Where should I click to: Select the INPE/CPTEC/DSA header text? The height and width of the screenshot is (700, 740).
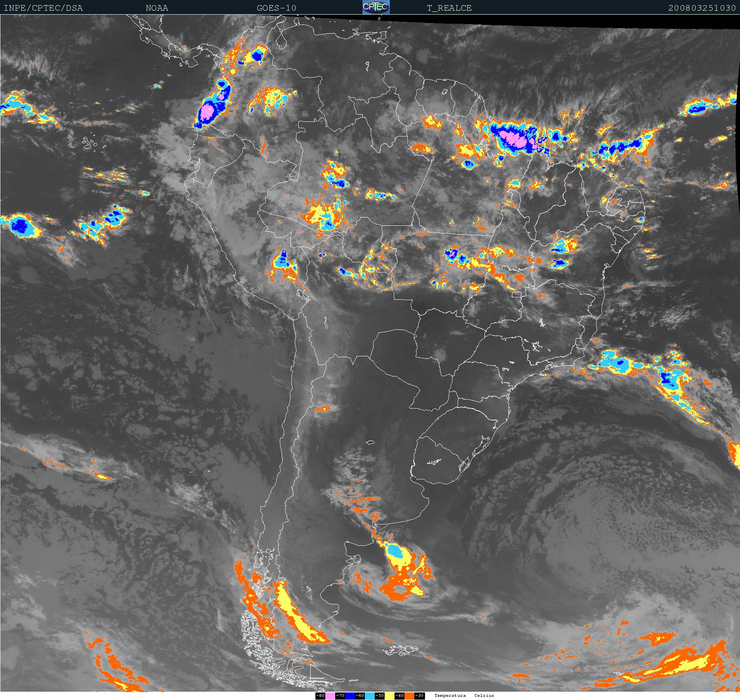tap(43, 8)
